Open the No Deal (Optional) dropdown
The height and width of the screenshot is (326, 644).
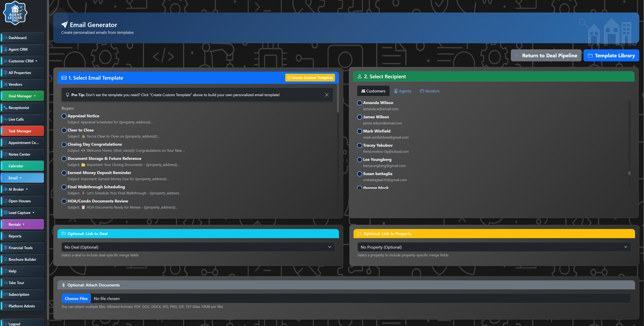click(198, 247)
